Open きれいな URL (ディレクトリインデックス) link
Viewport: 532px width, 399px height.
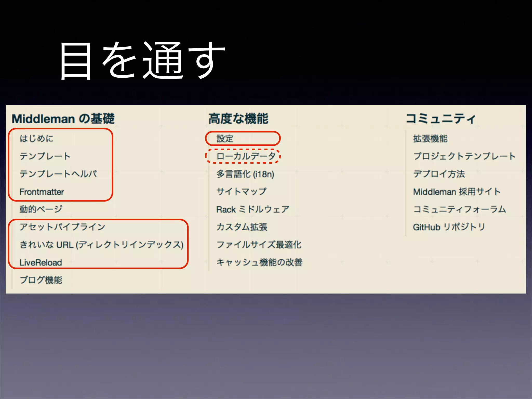coord(102,245)
